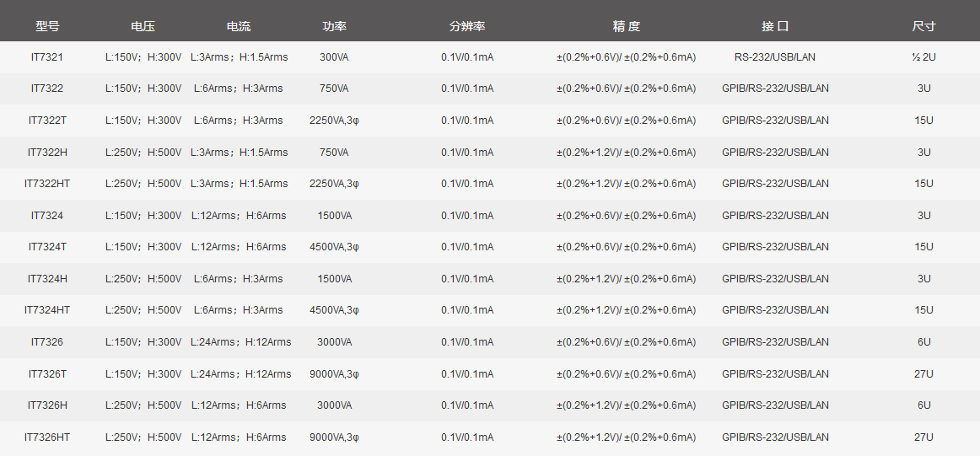Click 3000VA power in IT7326 row
980x456 pixels.
point(334,342)
